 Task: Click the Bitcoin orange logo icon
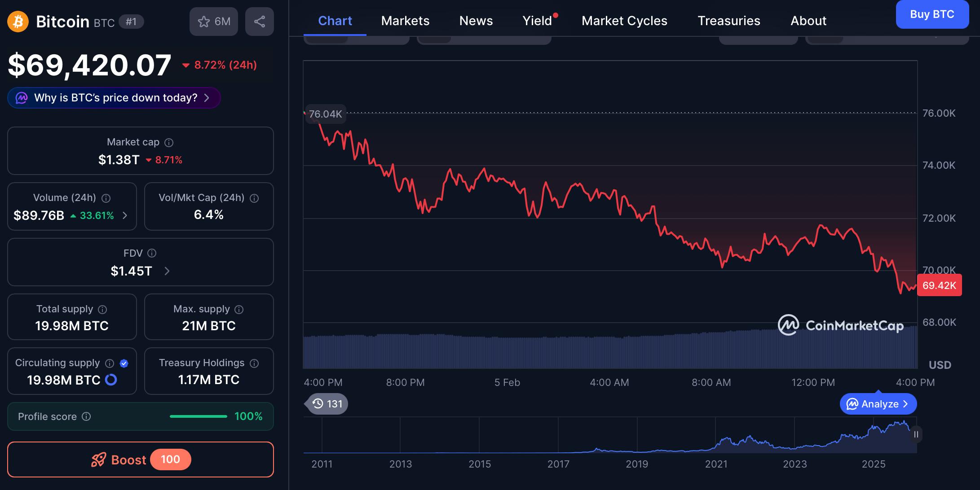18,22
